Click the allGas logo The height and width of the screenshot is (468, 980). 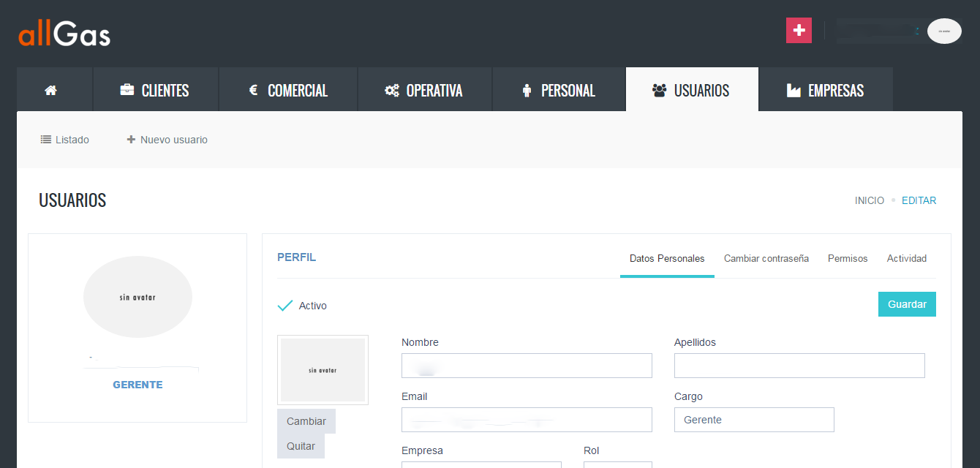click(64, 34)
